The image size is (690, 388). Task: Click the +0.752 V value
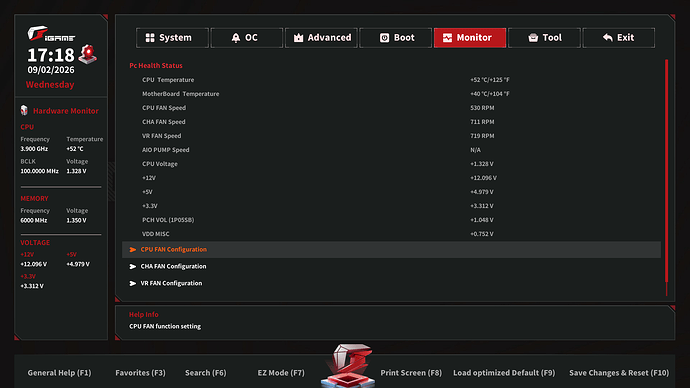click(x=481, y=234)
